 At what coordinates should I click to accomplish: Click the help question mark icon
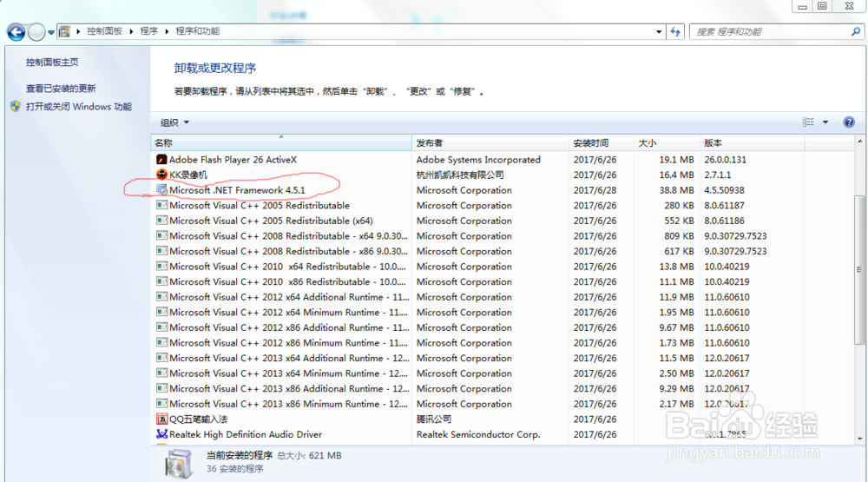[x=849, y=122]
